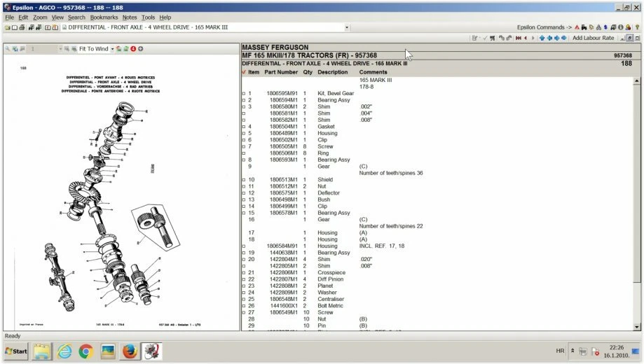Click the red triangle Epsilon command icon
The image size is (644, 364).
(577, 27)
